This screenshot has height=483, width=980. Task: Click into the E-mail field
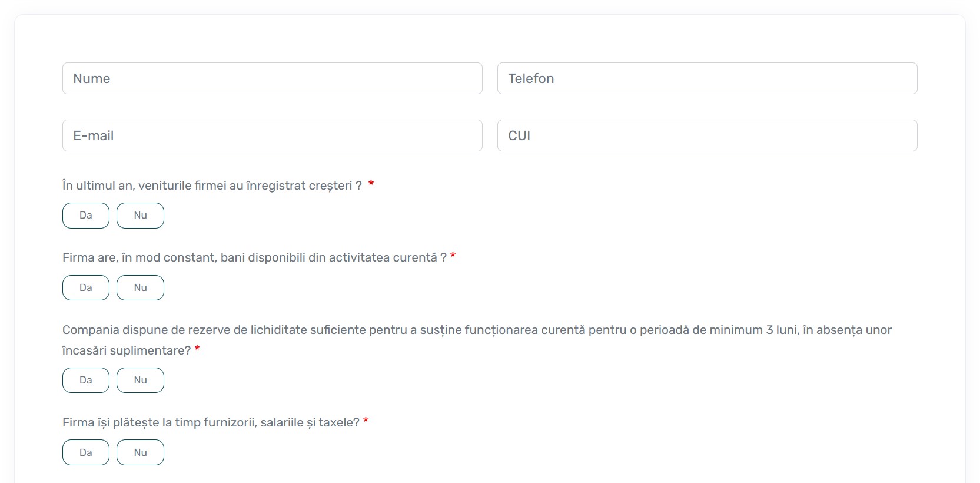(272, 135)
